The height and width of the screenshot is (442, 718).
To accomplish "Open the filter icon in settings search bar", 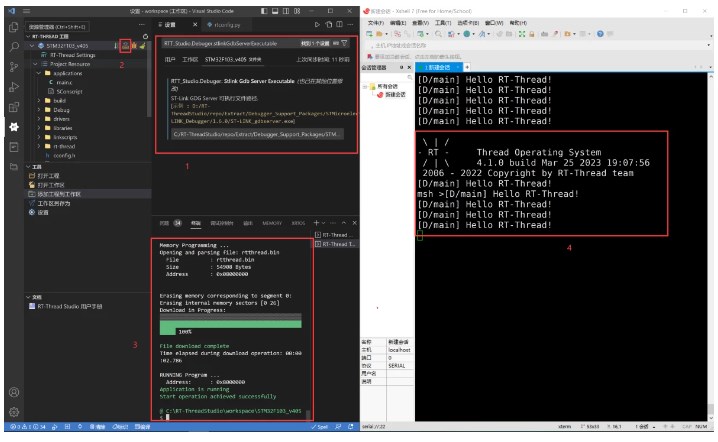I will [344, 43].
